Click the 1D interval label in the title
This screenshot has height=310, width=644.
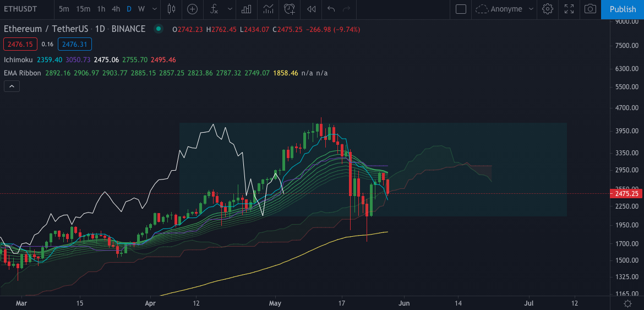[100, 29]
